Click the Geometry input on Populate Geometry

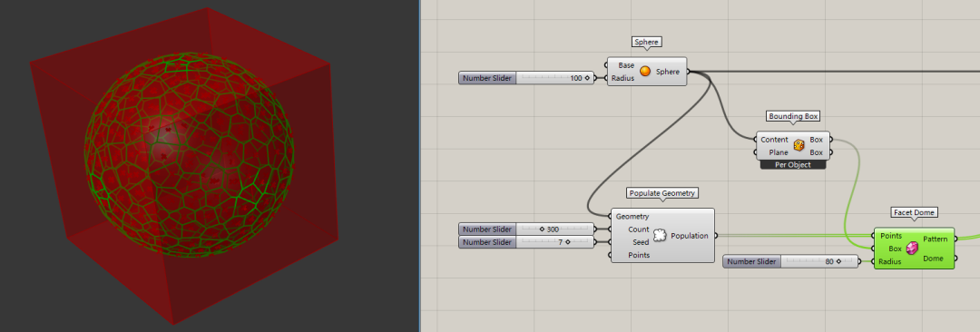[x=632, y=216]
